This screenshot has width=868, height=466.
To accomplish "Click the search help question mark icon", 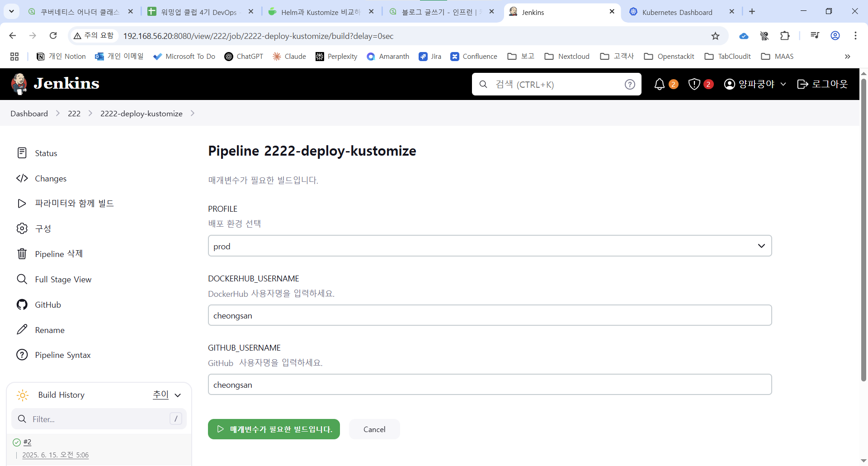I will (x=630, y=85).
